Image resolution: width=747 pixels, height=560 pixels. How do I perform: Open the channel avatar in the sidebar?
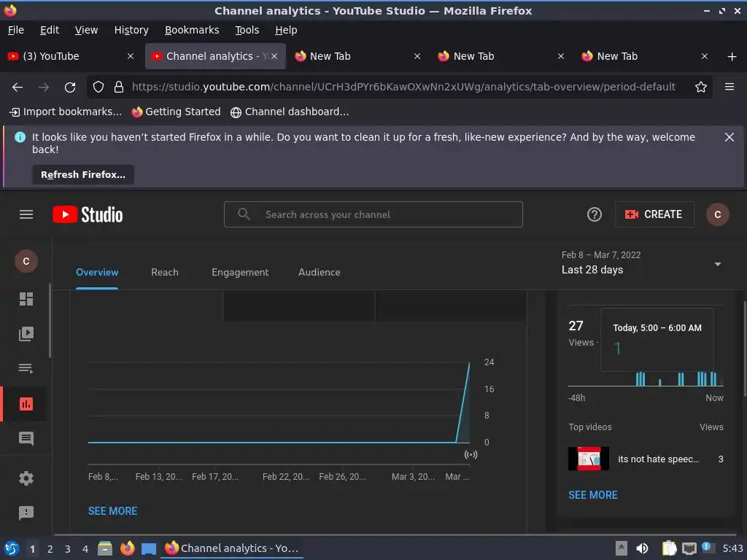pyautogui.click(x=26, y=261)
